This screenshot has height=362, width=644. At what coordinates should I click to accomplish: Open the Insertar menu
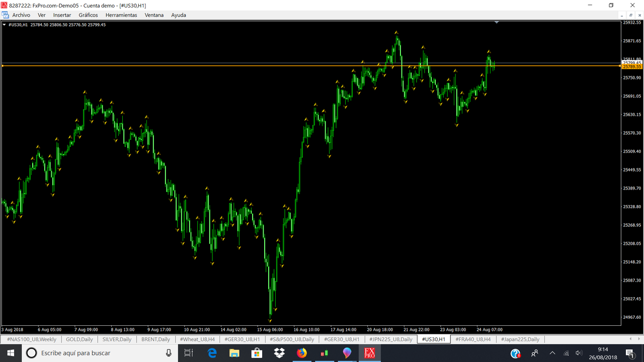pyautogui.click(x=62, y=15)
